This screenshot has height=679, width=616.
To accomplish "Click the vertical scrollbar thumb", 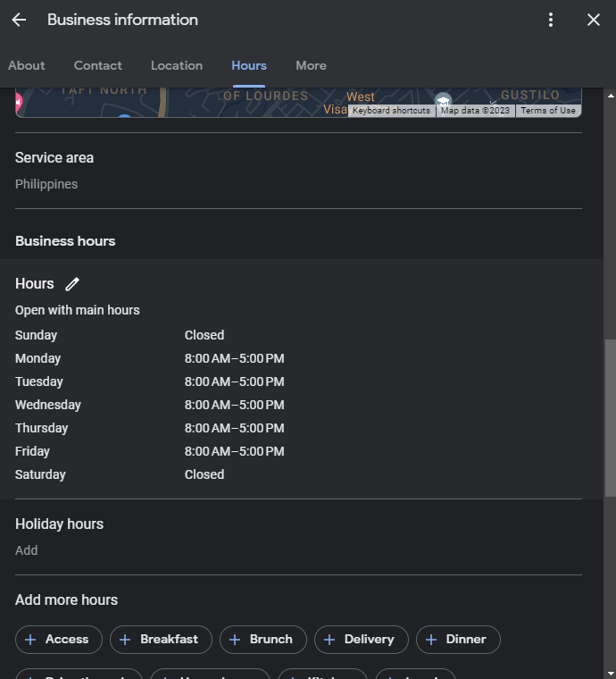I will coord(610,417).
